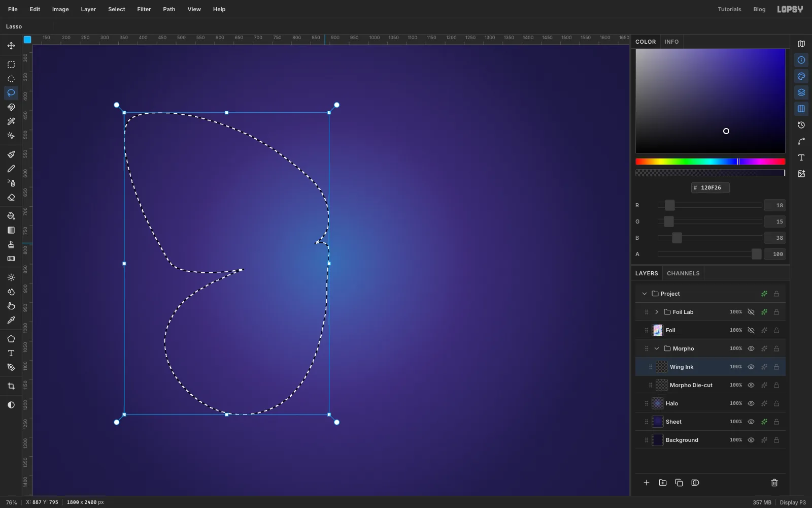Open the Blog link
Viewport: 812px width, 508px height.
click(759, 9)
